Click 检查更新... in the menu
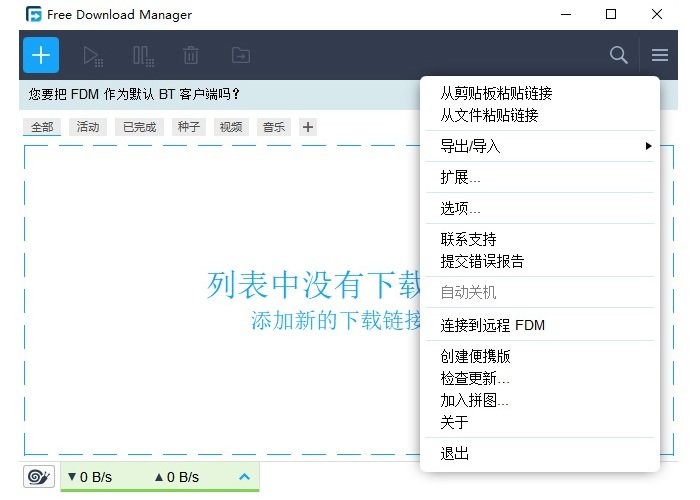The image size is (700, 500). [x=540, y=378]
